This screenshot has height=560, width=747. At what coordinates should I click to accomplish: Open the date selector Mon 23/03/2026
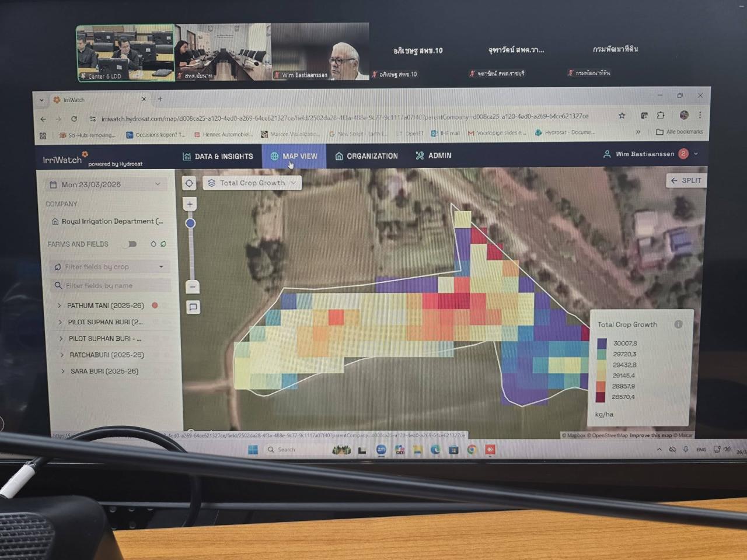coord(106,184)
